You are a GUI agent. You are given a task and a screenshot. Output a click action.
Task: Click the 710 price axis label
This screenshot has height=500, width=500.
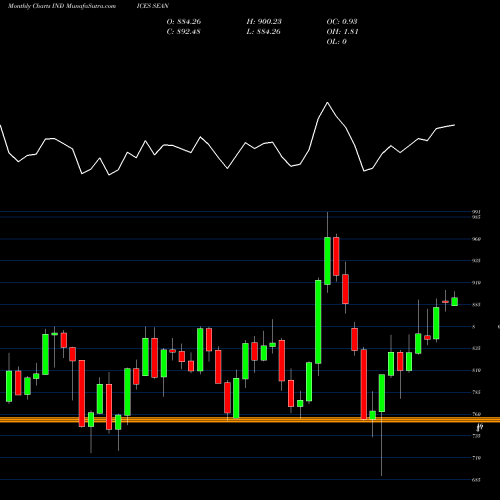[x=476, y=458]
